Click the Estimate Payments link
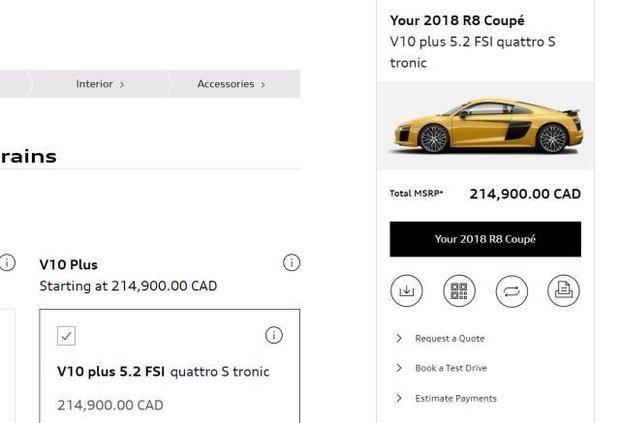620x423 pixels. [455, 398]
